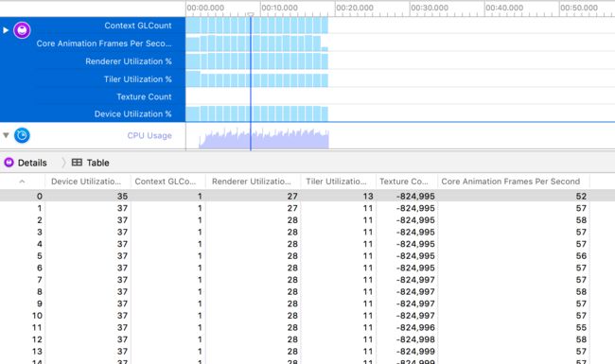Screen dimensions: 615x364
Task: Select table row 7
Action: point(307,280)
